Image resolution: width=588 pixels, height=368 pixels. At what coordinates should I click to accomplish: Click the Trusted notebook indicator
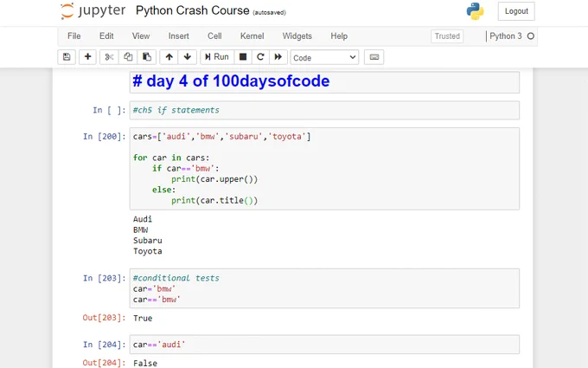tap(447, 36)
